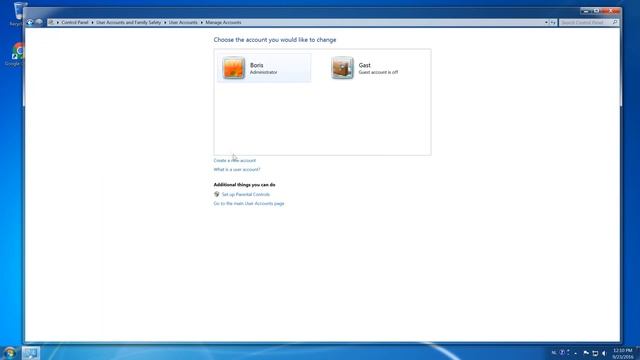The height and width of the screenshot is (360, 640).
Task: Click the Back arrow in the window
Action: [x=30, y=22]
